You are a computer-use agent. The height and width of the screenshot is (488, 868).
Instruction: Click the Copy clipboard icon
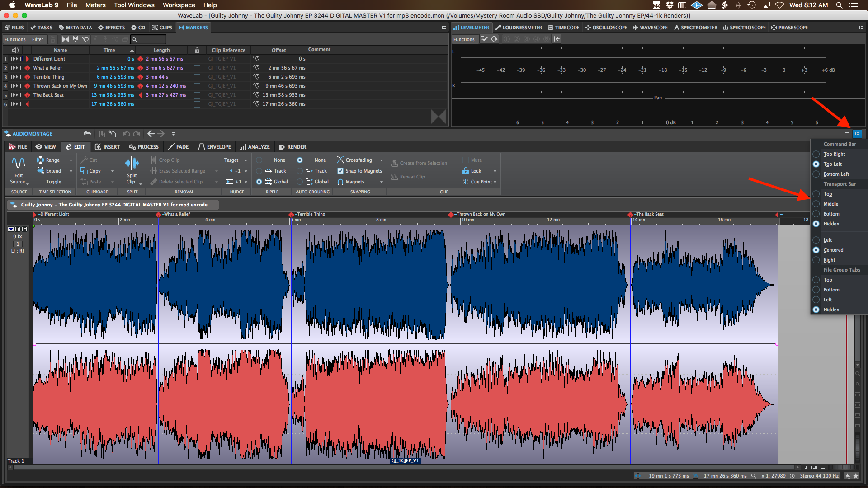(x=84, y=171)
